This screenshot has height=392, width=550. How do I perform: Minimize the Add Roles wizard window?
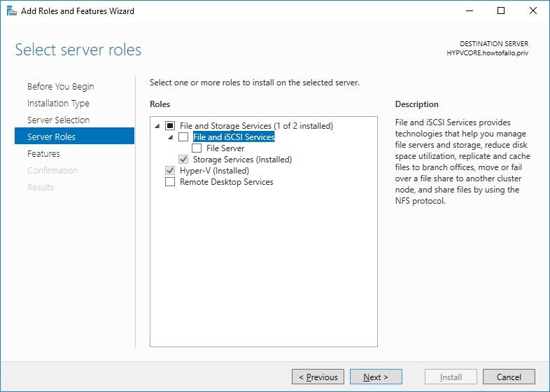point(469,10)
